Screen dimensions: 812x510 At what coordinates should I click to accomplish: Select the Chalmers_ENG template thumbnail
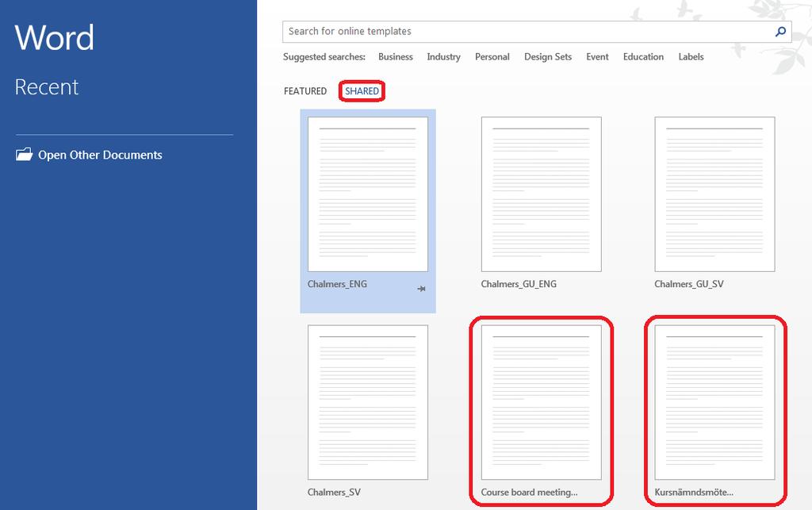[368, 194]
